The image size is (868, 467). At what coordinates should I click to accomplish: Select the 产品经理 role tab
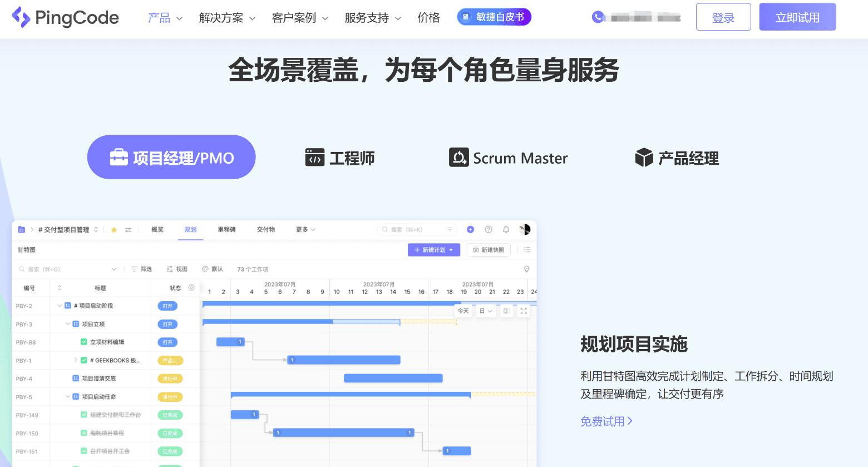[677, 158]
